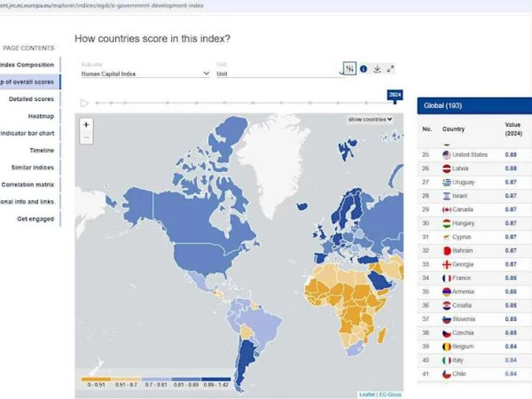Click the United States flag icon
Viewport: 532px width, 399px height.
[447, 154]
